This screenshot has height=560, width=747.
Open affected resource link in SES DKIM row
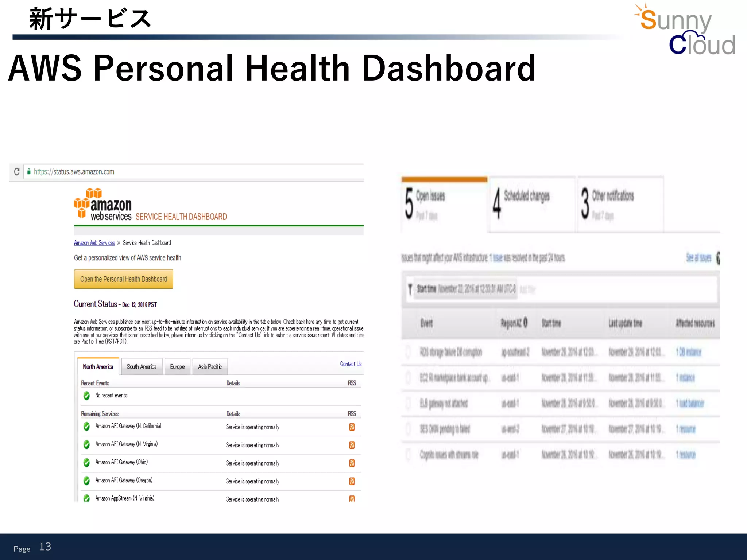(x=686, y=429)
